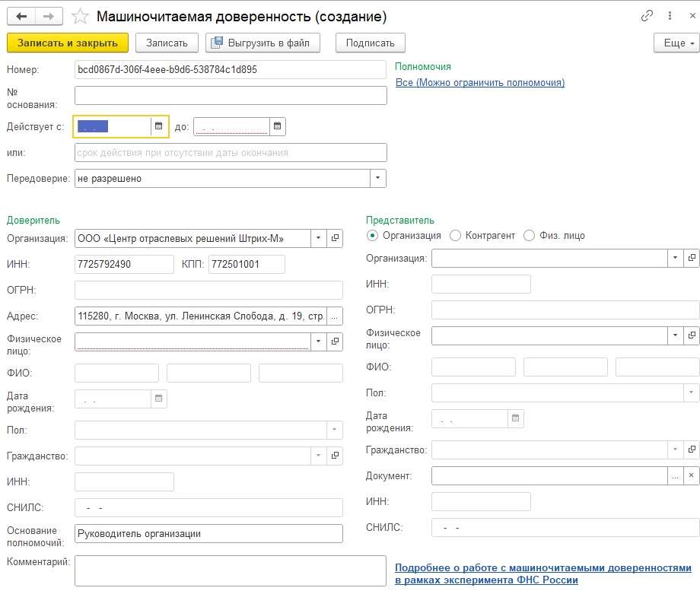Expand the 'Передоверие' dropdown list

pos(378,179)
